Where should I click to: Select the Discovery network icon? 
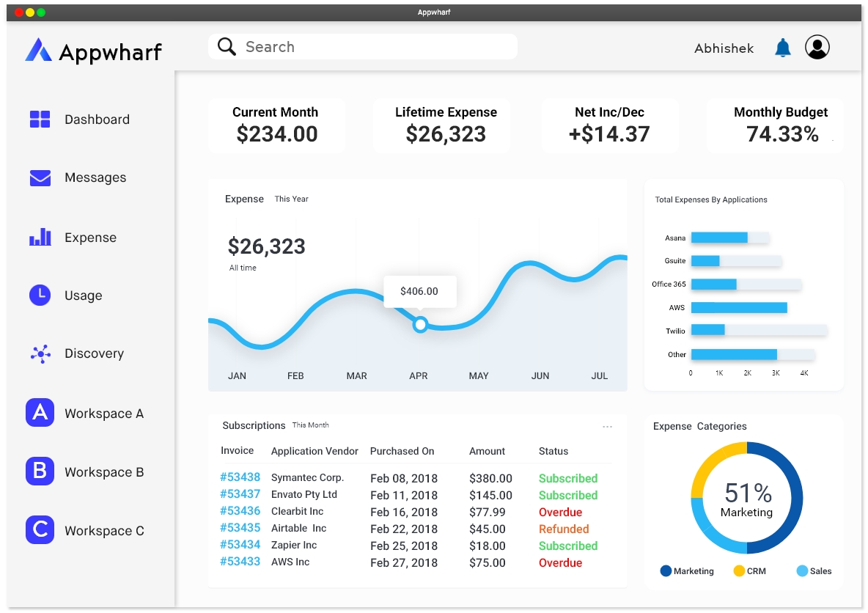(40, 353)
